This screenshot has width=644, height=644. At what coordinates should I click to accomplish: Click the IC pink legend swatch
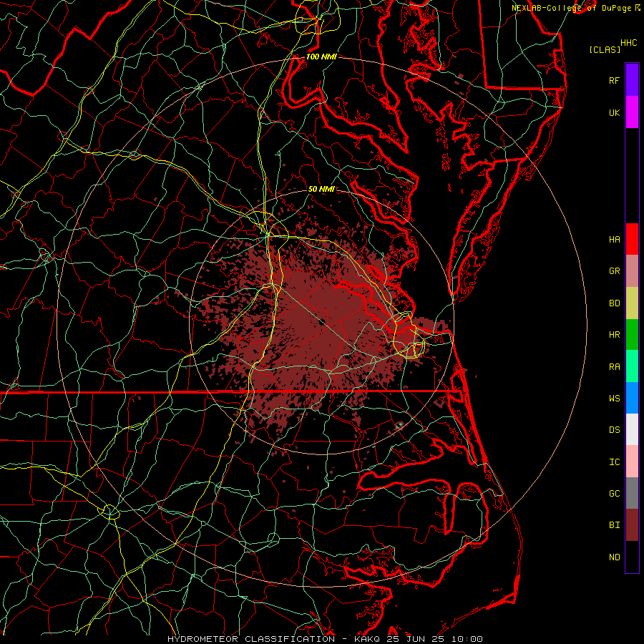coord(632,462)
